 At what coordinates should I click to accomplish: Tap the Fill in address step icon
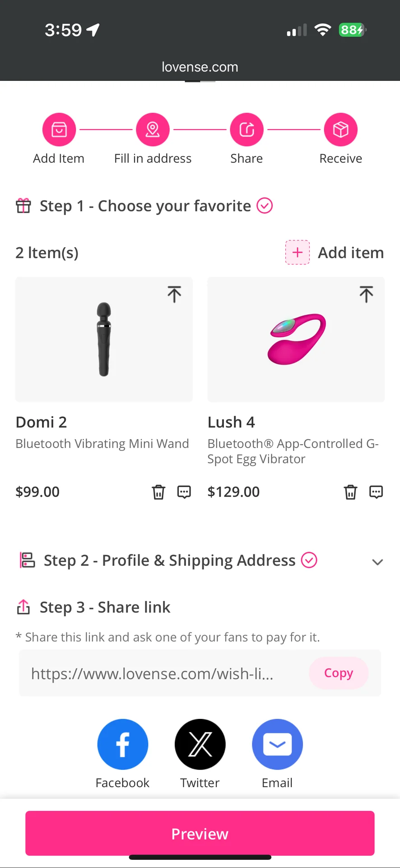tap(153, 130)
